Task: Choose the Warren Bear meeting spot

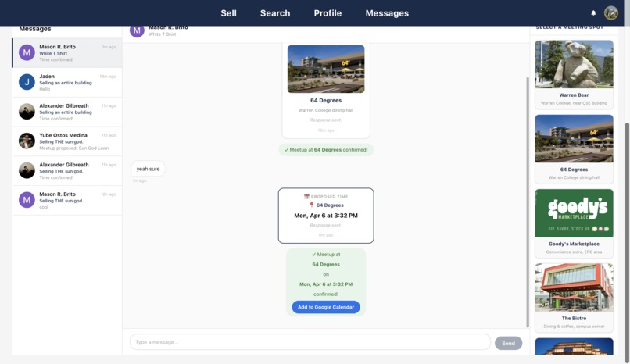Action: coord(574,74)
